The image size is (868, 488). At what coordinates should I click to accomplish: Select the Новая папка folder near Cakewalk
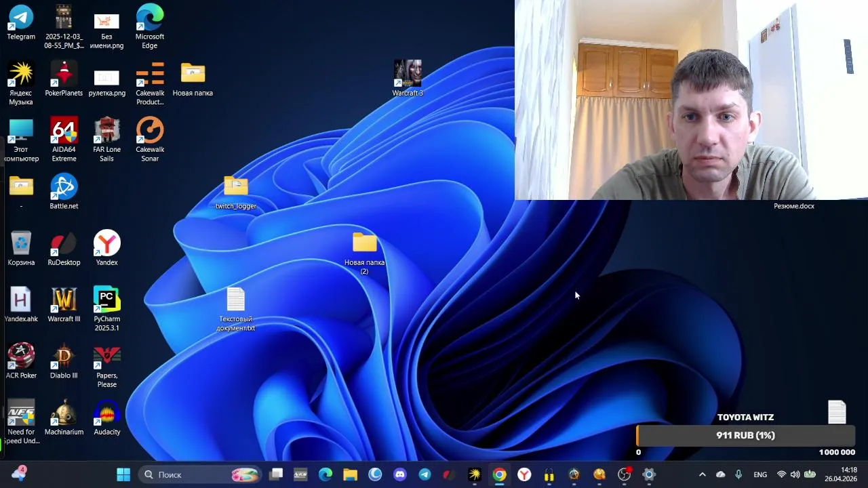click(193, 79)
